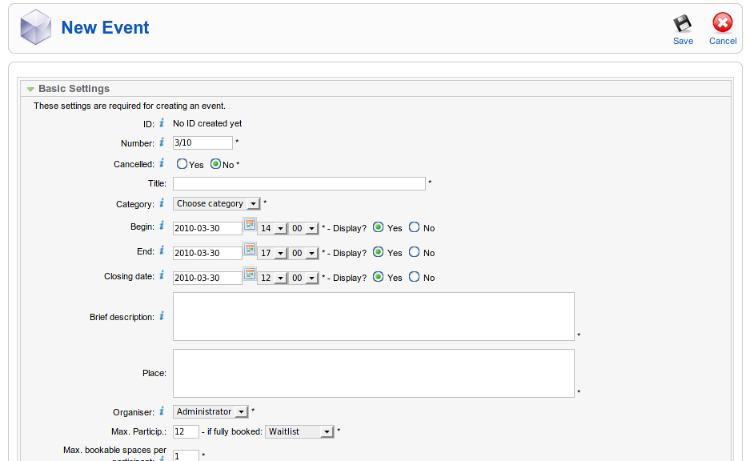
Task: Select No for Begin Display
Action: pyautogui.click(x=414, y=227)
